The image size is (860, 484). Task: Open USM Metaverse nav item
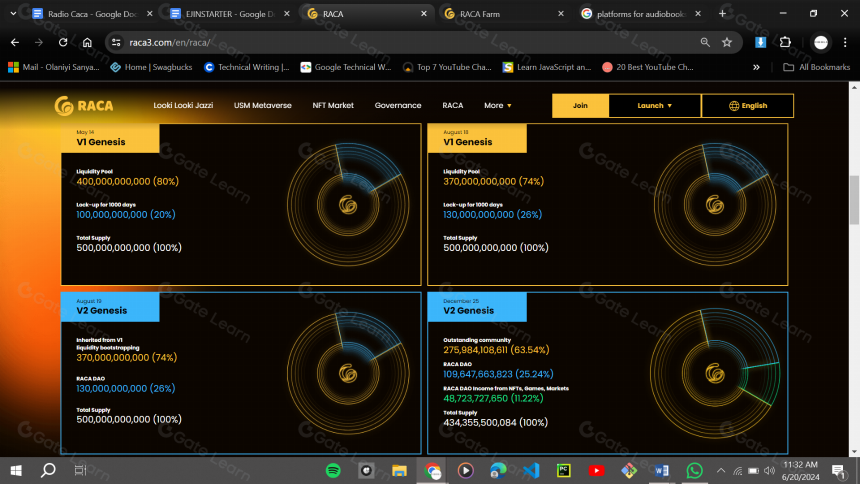point(263,105)
